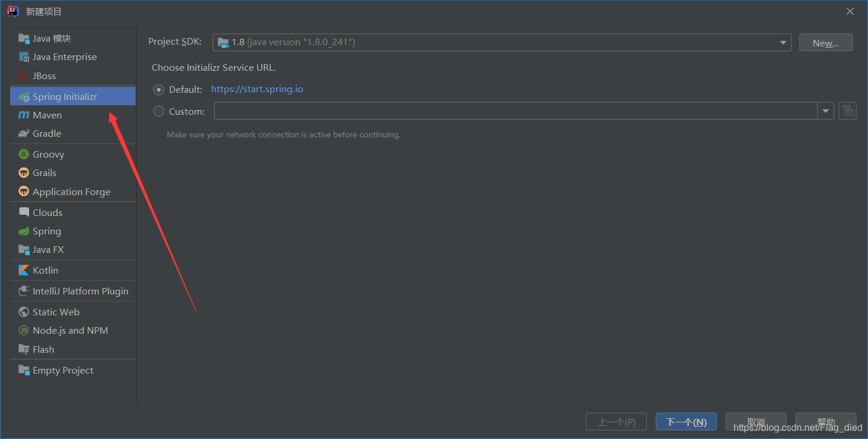Click the Application Forge icon
868x439 pixels.
pyautogui.click(x=24, y=192)
